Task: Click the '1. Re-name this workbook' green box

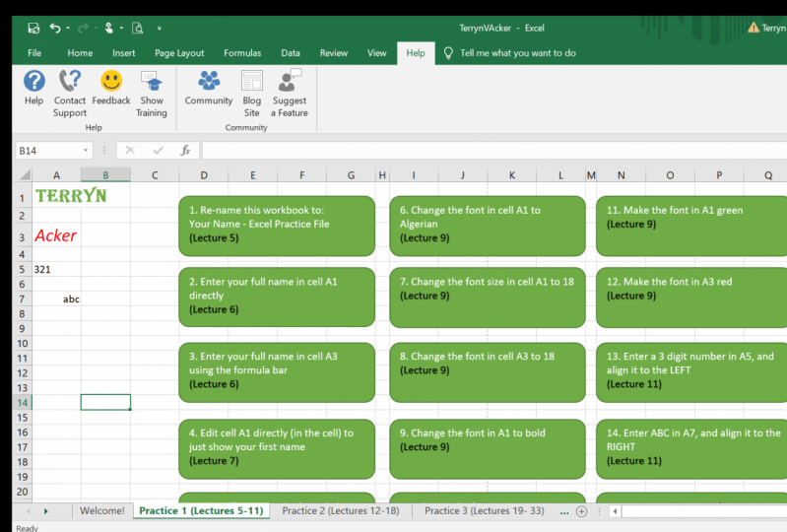Action: (x=277, y=226)
